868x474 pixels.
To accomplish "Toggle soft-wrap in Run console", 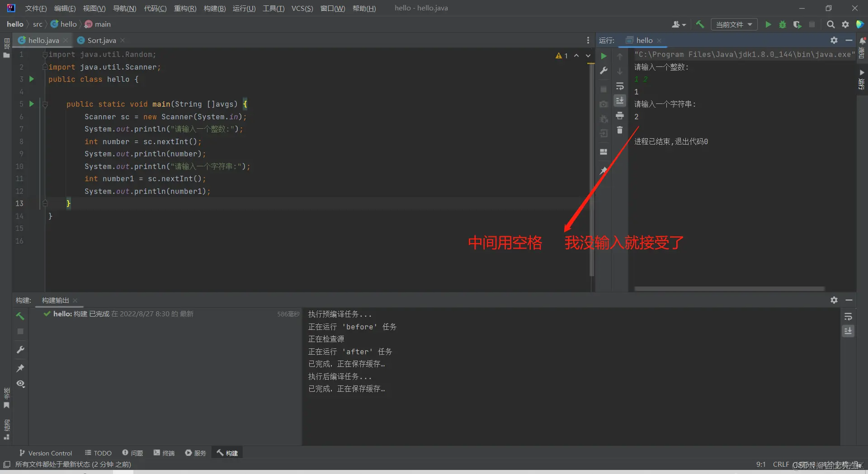I will click(620, 86).
